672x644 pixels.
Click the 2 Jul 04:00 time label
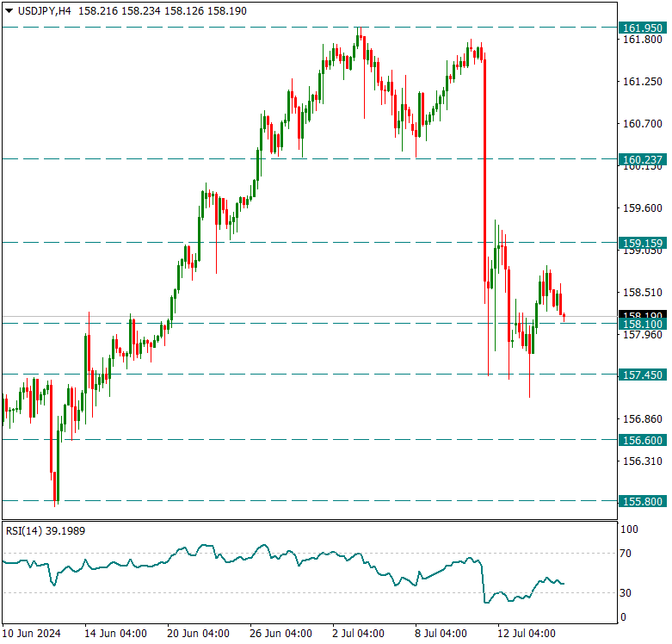358,634
